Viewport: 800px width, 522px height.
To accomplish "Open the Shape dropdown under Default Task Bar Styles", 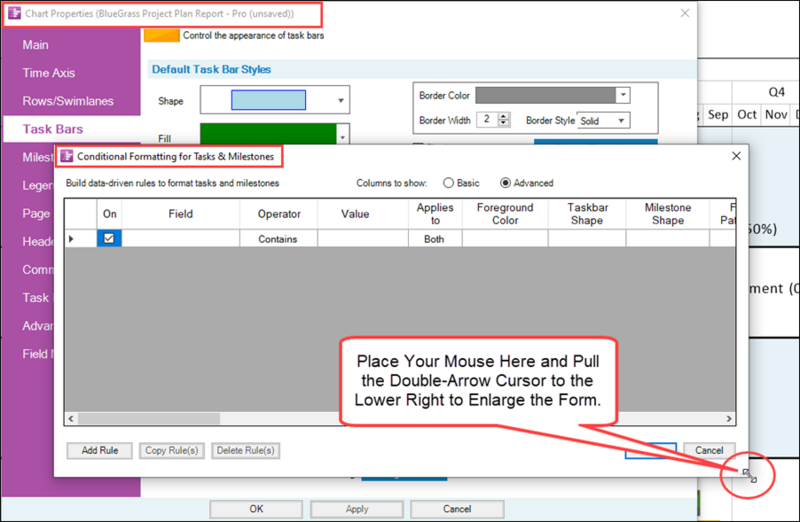I will coord(341,101).
